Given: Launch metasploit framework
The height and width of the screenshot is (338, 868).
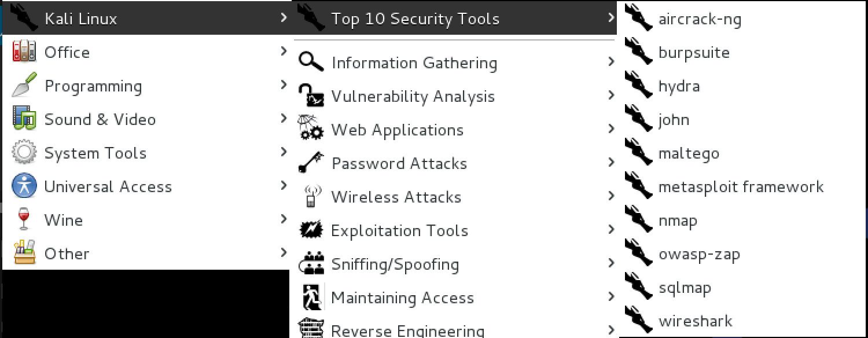Looking at the screenshot, I should (x=741, y=187).
